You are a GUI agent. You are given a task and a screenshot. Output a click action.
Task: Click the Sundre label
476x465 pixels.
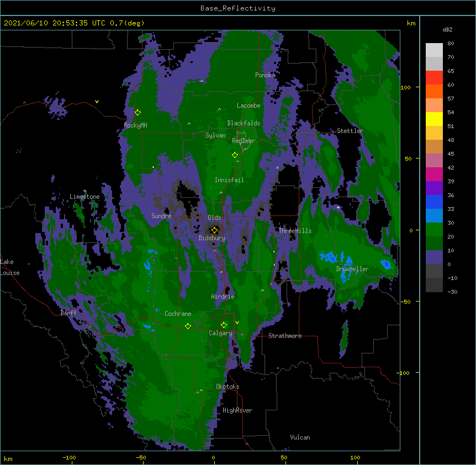(161, 216)
